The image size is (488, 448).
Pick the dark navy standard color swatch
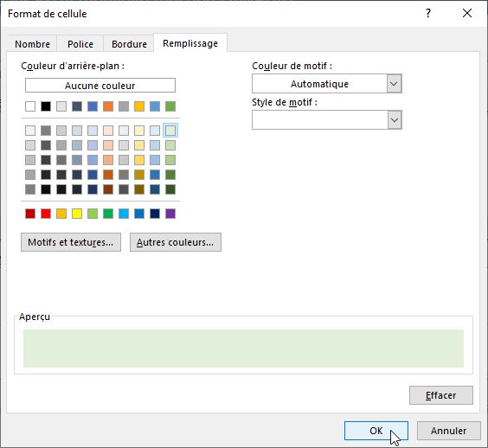click(155, 214)
